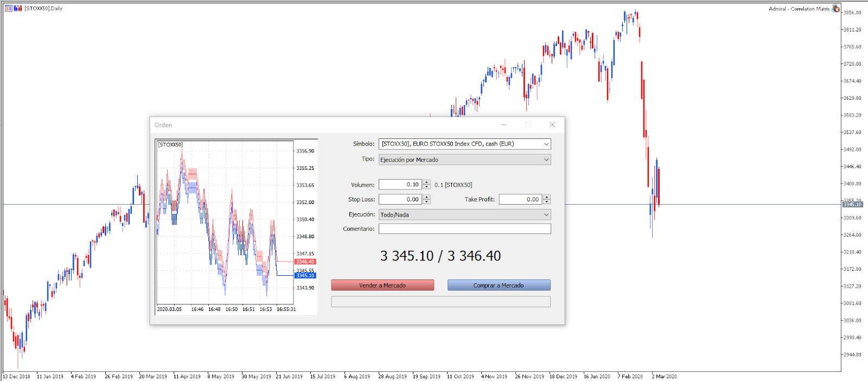The height and width of the screenshot is (381, 868).
Task: Click the 3 345.10 / 3 346.40 quote
Action: tap(441, 256)
